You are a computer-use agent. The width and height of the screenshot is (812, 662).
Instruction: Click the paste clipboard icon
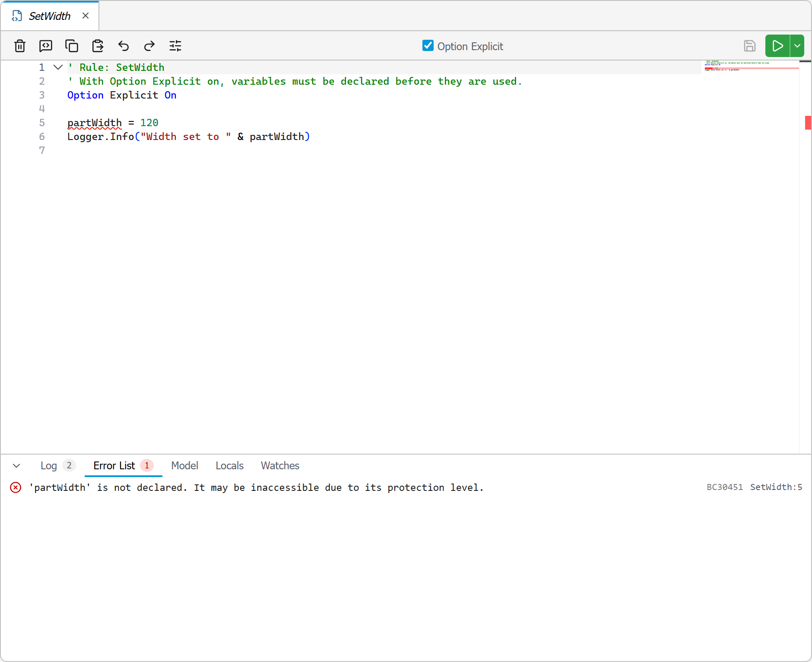(x=98, y=46)
